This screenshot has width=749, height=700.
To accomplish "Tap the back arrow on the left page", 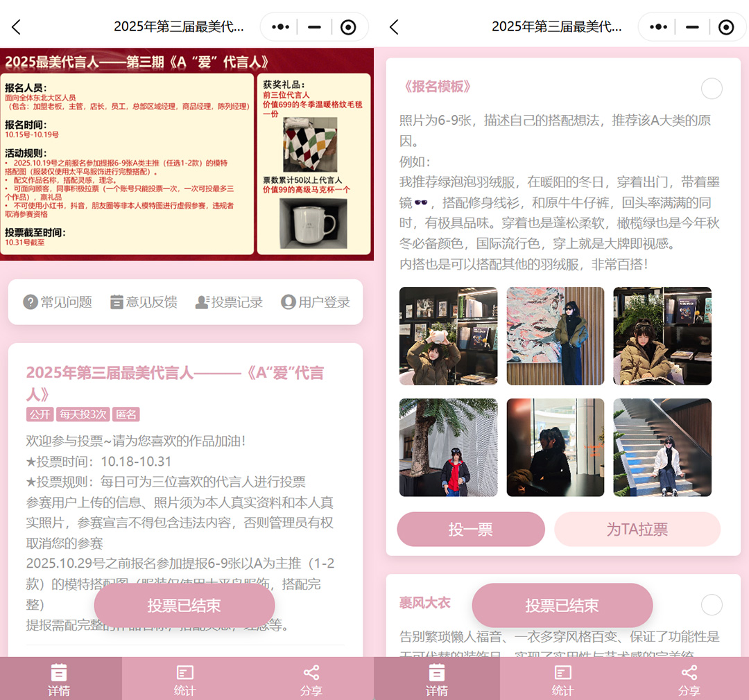I will [15, 26].
